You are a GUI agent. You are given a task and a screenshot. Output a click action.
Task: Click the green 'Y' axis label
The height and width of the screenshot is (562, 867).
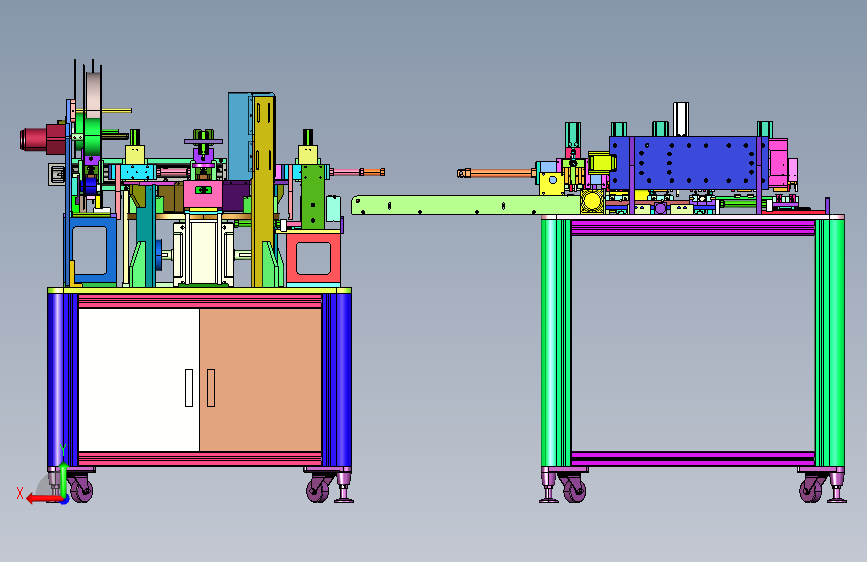click(63, 450)
